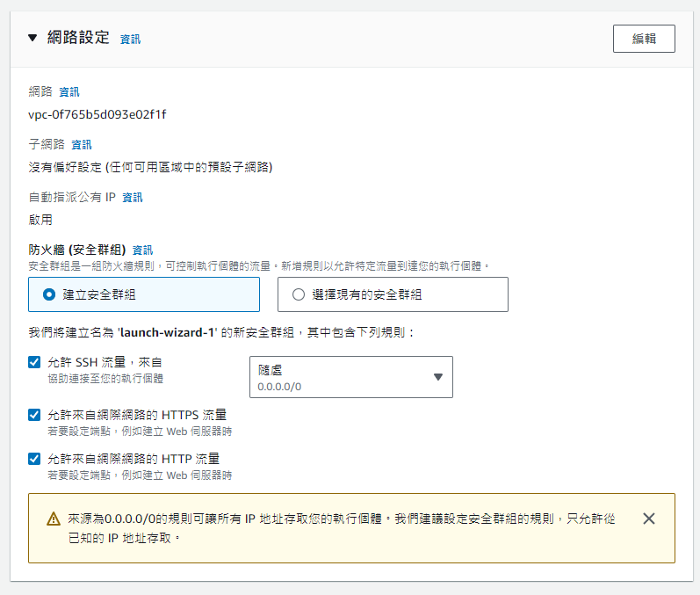Select 建立安全群組 radio option
The height and width of the screenshot is (595, 700).
click(x=144, y=294)
